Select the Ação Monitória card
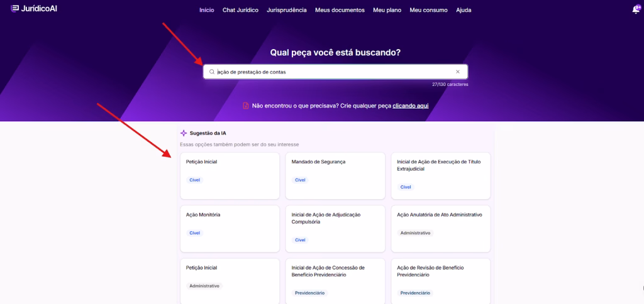Screen dimensions: 644x304 tap(230, 229)
